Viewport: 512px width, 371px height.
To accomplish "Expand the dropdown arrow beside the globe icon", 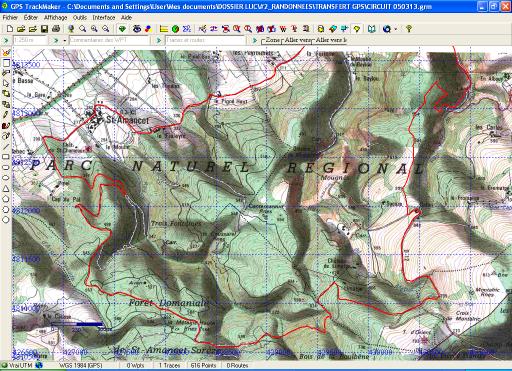I will pos(395,29).
